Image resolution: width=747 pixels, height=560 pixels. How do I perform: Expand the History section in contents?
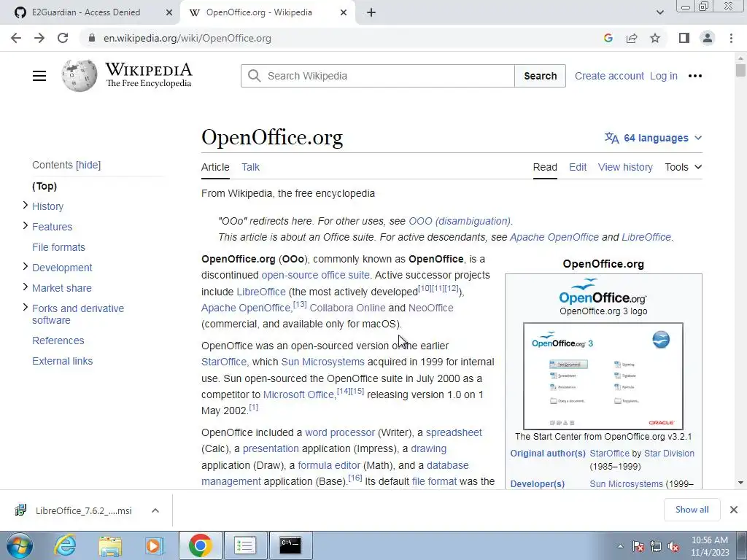click(x=26, y=205)
